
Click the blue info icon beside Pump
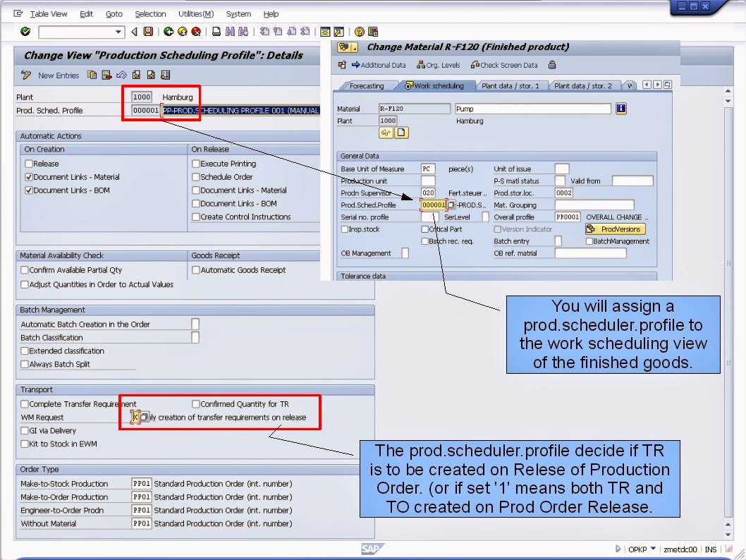pos(621,109)
